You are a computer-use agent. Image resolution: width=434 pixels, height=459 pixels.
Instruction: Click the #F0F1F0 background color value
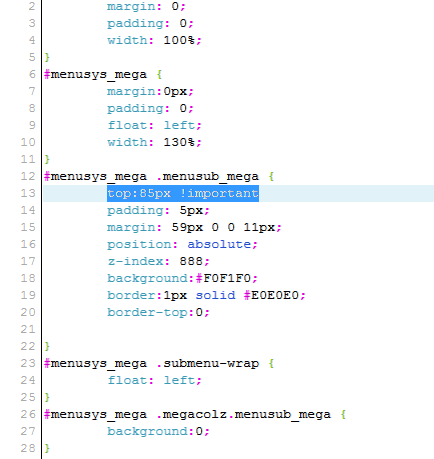coord(227,278)
